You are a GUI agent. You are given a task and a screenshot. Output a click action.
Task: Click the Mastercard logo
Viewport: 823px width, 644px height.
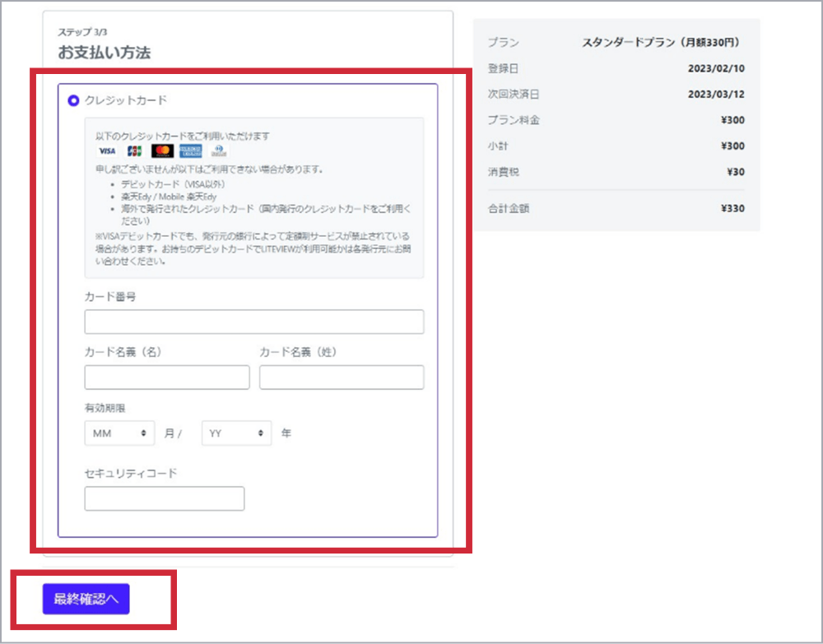pos(162,151)
